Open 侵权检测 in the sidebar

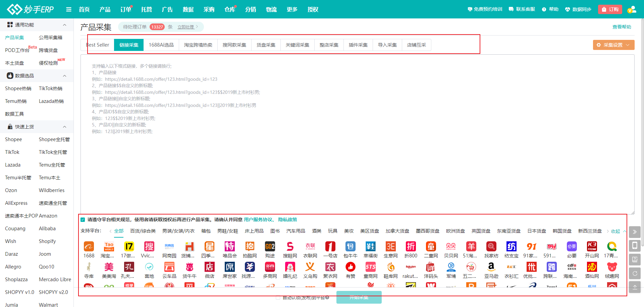48,63
